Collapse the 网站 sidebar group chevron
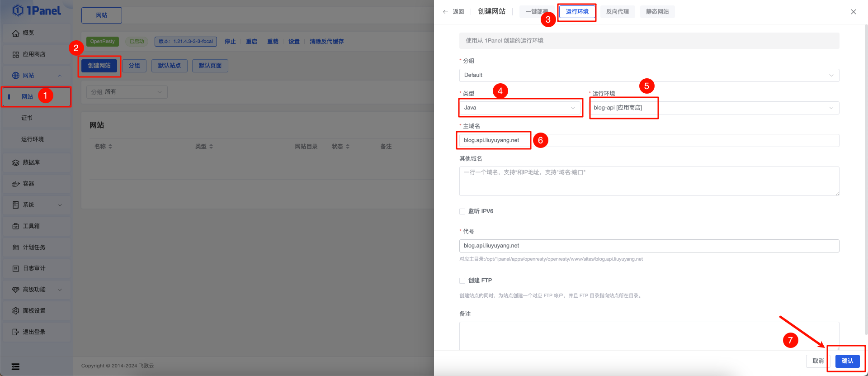The height and width of the screenshot is (376, 868). point(60,76)
